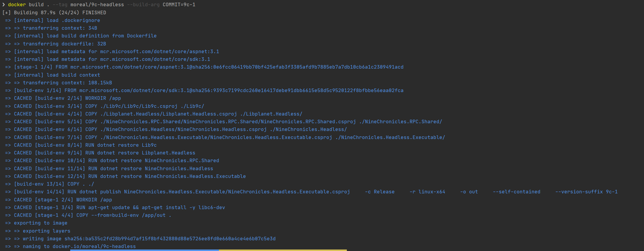This screenshot has height=251, width=644.
Task: Click the 'exporting to image' line
Action: [36, 223]
